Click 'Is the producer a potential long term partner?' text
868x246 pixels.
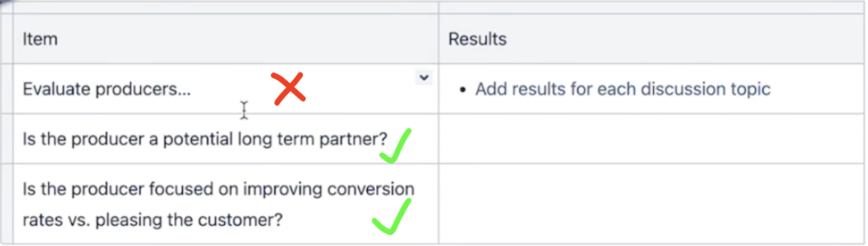coord(205,139)
